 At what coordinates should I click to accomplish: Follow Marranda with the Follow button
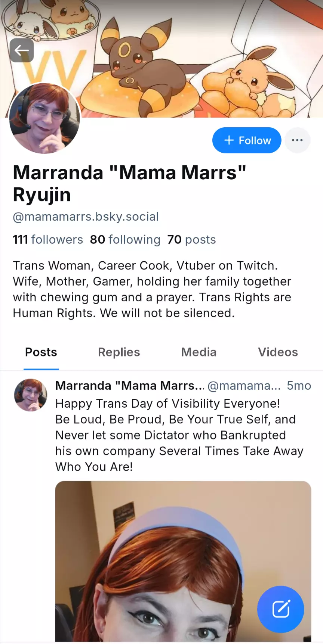[x=247, y=140]
